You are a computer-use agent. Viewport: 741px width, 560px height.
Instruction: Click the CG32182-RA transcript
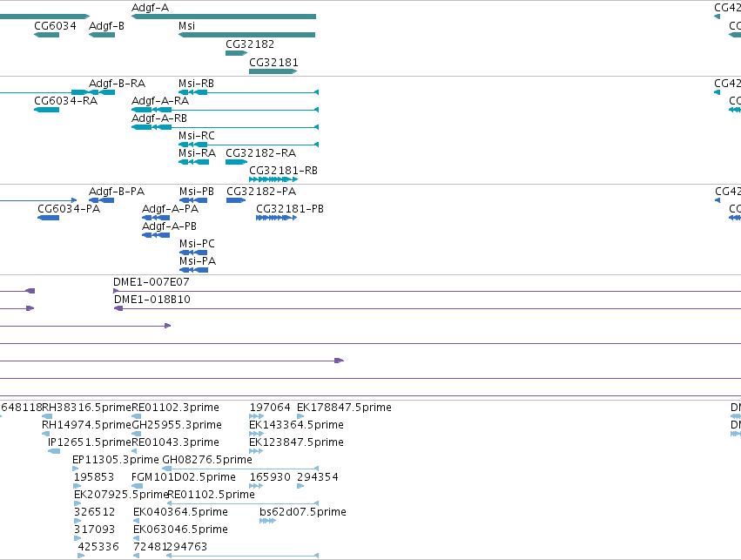tap(236, 163)
